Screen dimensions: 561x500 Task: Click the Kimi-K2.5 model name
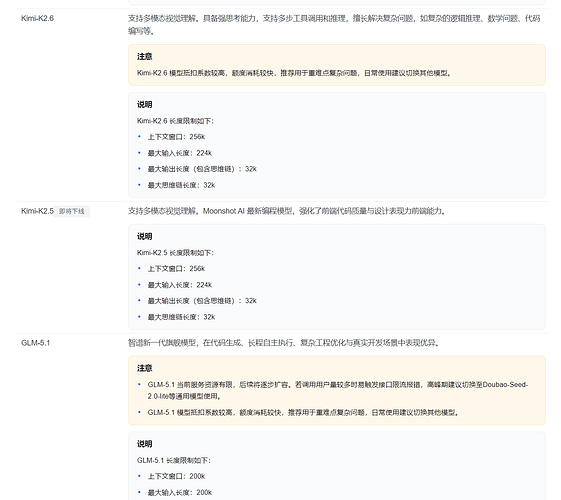click(37, 211)
